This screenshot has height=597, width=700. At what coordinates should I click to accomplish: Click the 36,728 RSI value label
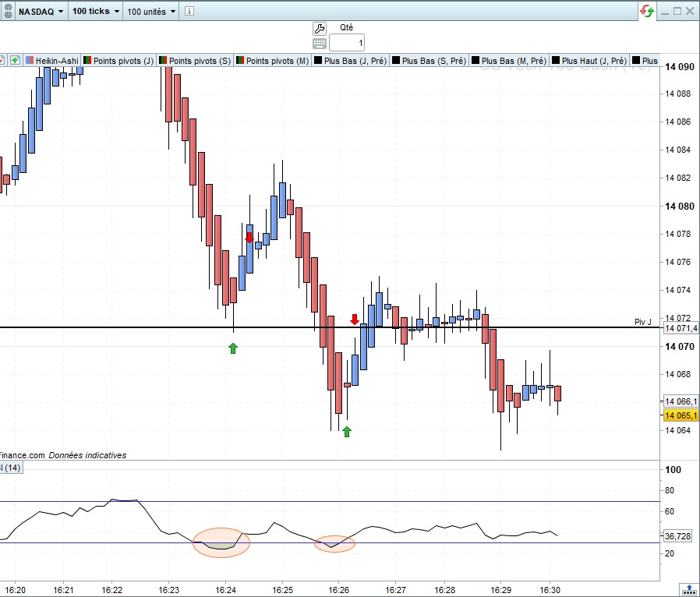pyautogui.click(x=677, y=536)
